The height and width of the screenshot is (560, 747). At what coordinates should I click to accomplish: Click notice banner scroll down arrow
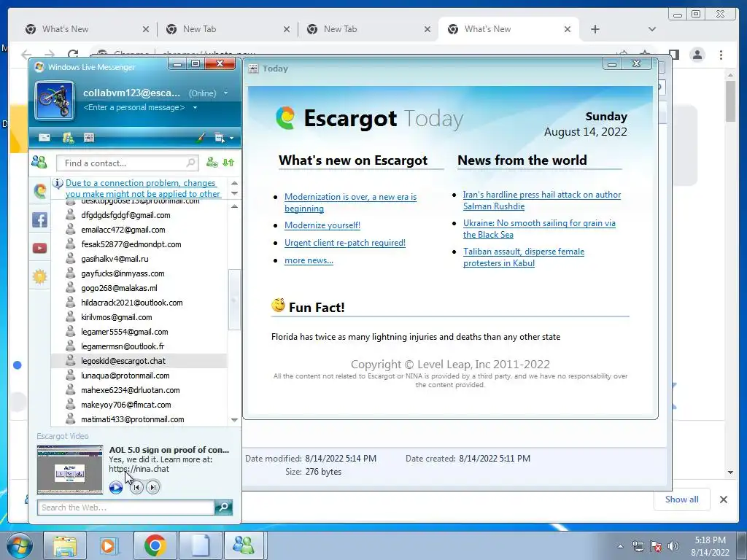234,193
